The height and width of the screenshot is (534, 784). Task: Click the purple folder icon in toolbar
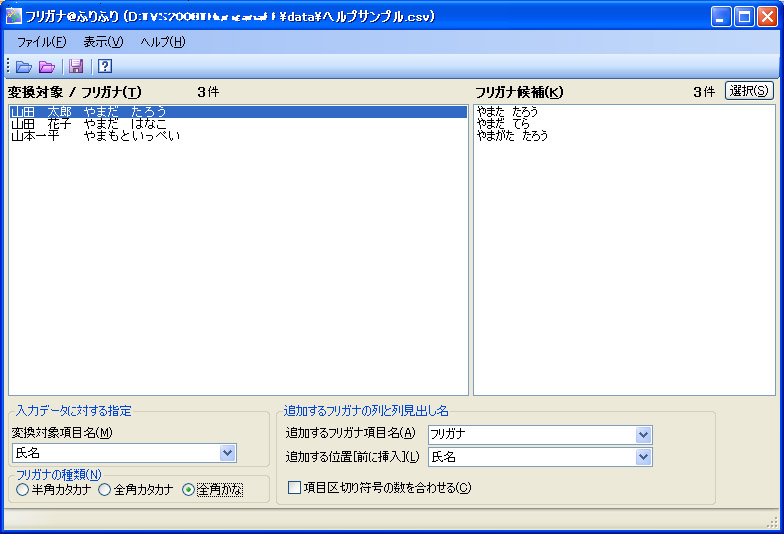47,67
